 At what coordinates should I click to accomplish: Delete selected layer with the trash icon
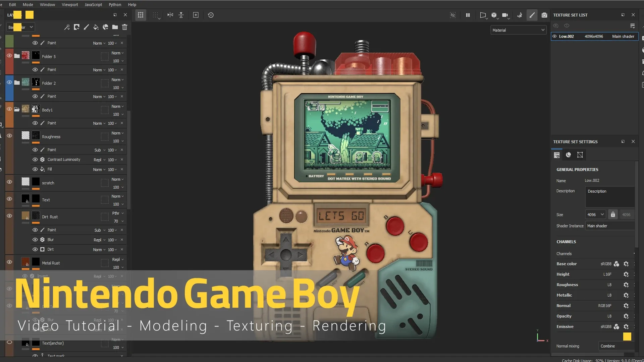124,27
